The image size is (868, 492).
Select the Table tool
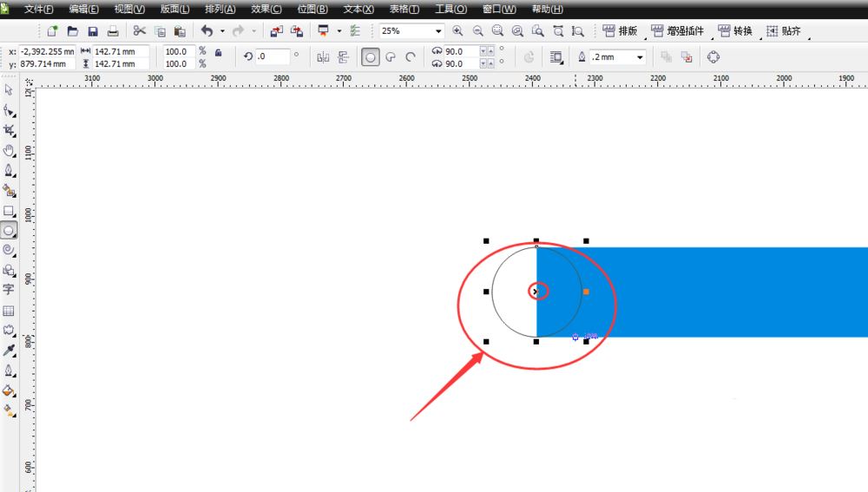pyautogui.click(x=9, y=311)
